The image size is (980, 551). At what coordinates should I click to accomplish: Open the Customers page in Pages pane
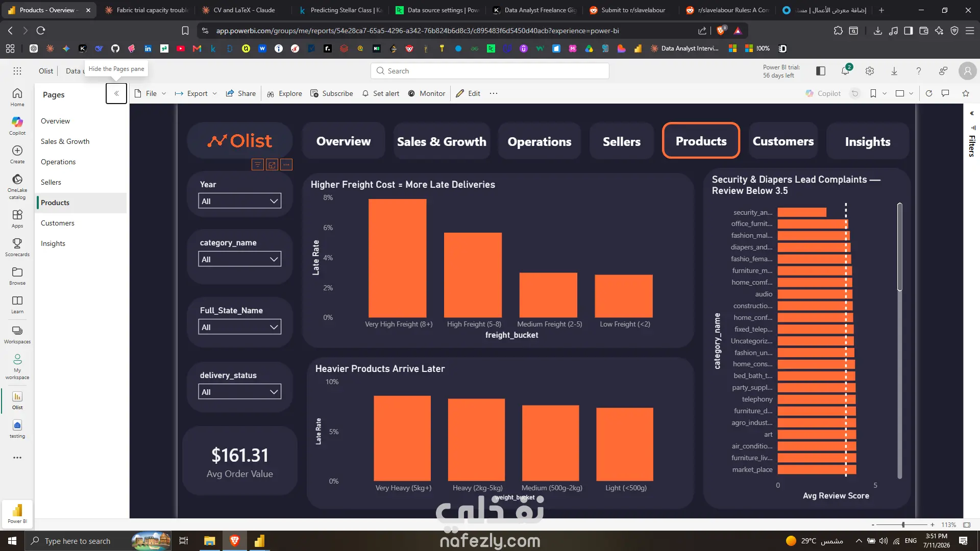[81, 223]
